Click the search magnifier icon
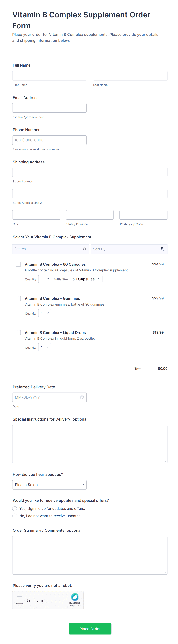This screenshot has height=644, width=178. (x=84, y=249)
